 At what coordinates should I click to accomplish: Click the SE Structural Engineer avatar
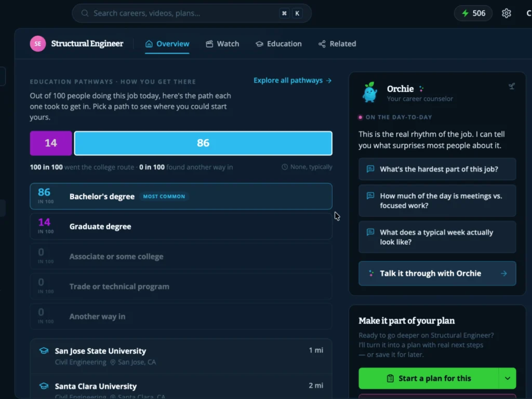point(37,44)
